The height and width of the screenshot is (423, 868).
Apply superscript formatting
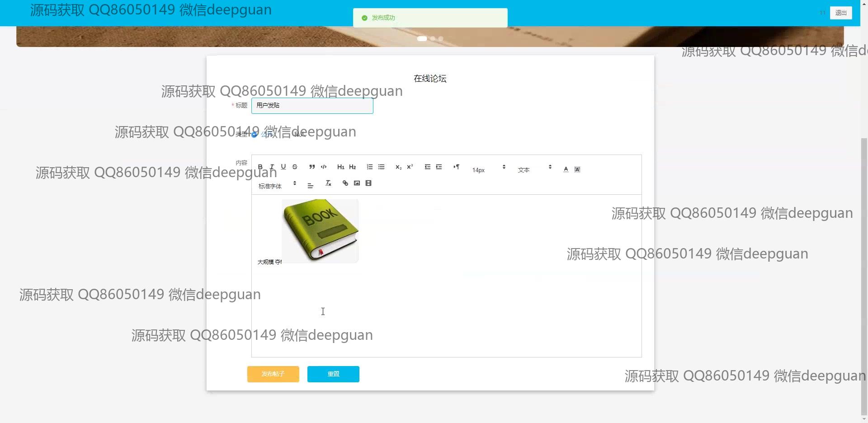(410, 167)
